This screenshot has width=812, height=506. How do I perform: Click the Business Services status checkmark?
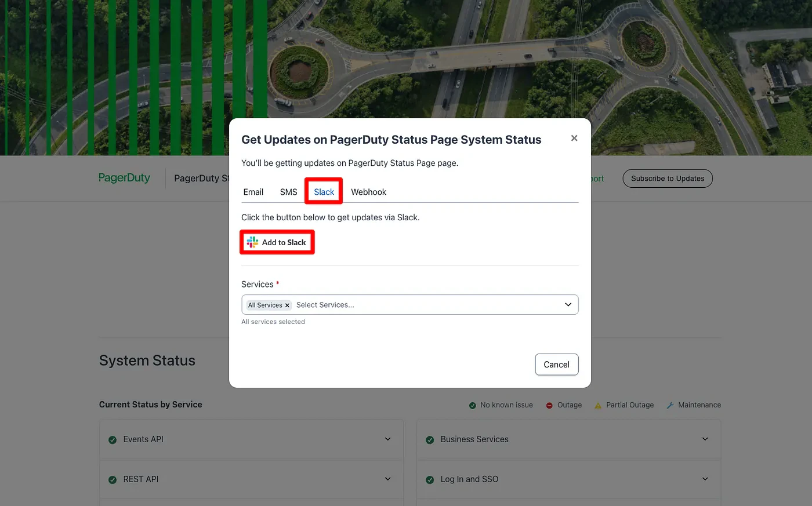[430, 440]
